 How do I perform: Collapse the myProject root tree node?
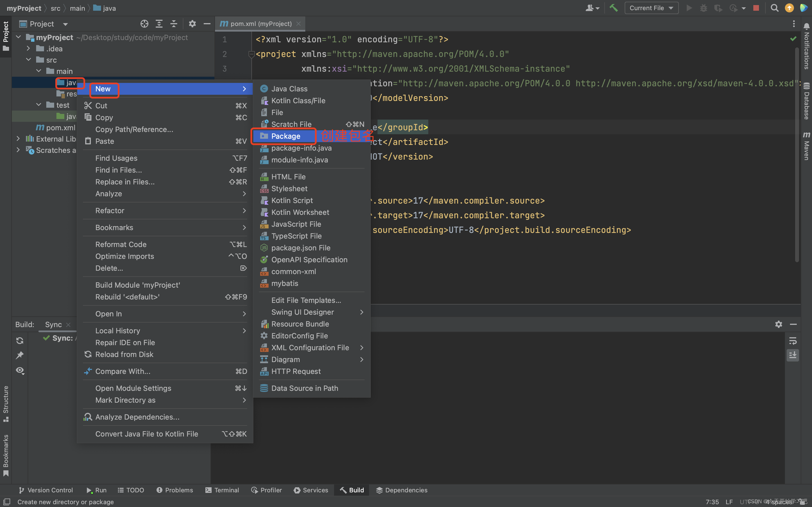coord(18,37)
